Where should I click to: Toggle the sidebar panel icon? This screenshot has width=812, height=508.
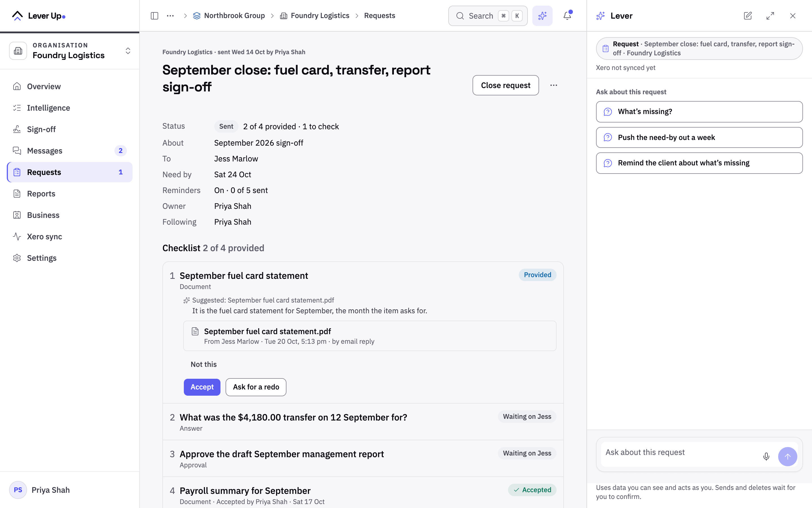click(154, 16)
